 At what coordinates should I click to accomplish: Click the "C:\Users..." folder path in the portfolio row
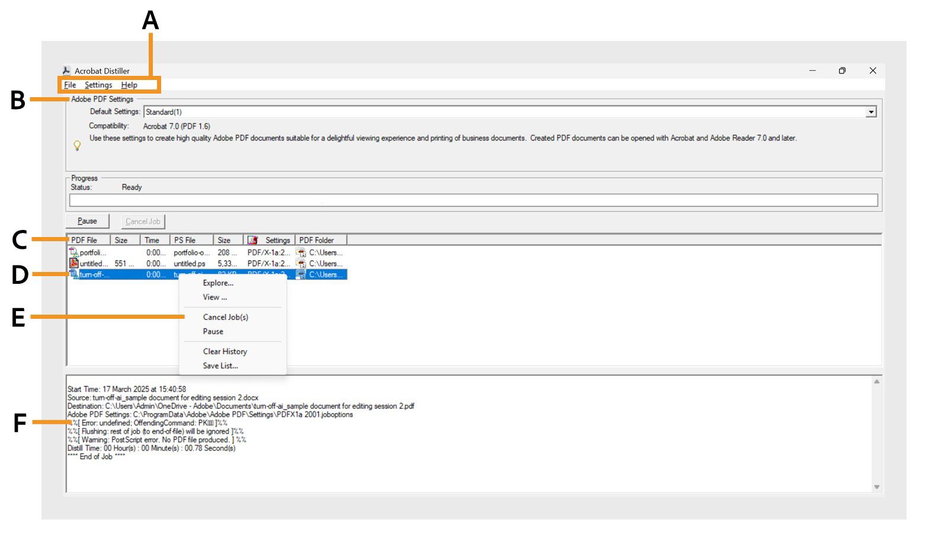326,252
